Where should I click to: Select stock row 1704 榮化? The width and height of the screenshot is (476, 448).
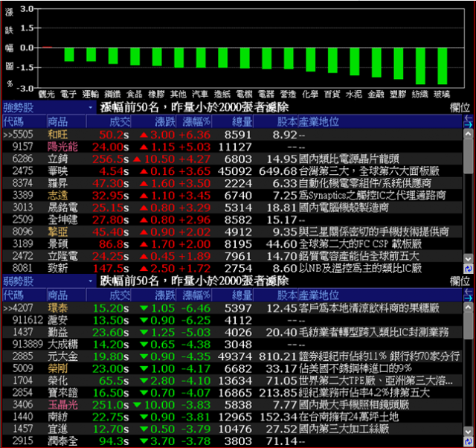pyautogui.click(x=232, y=380)
